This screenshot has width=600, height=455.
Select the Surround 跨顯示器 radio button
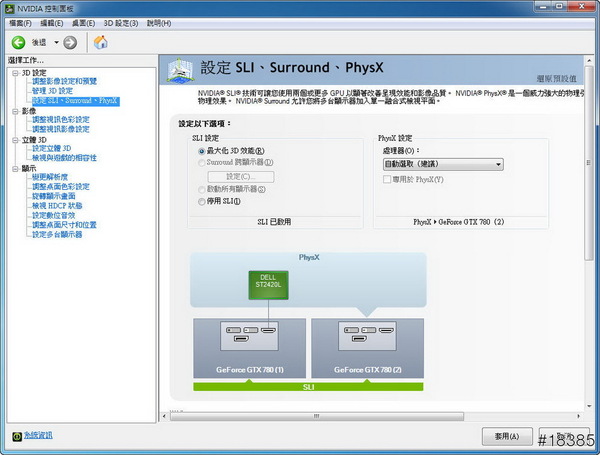click(x=202, y=163)
